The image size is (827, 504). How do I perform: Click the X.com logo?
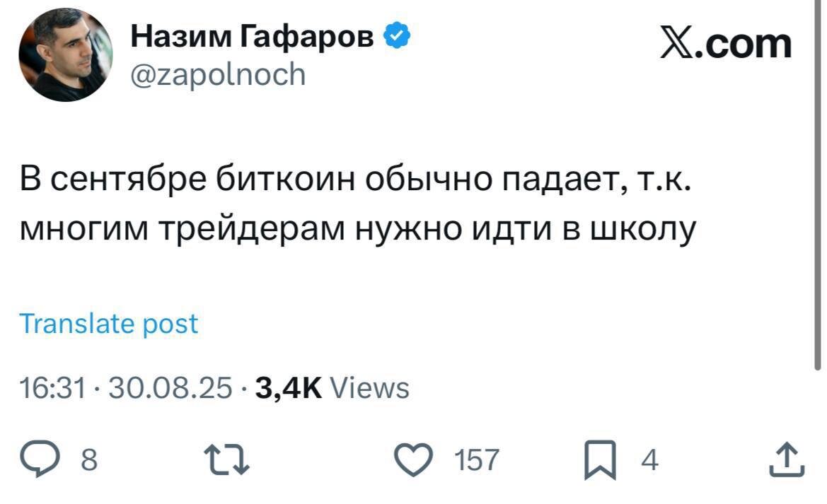point(725,44)
